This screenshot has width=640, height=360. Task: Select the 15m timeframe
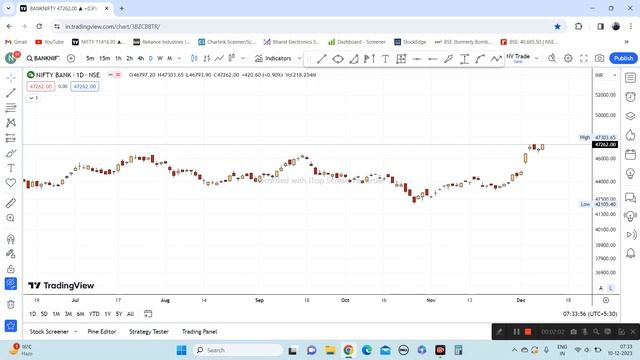tap(104, 58)
